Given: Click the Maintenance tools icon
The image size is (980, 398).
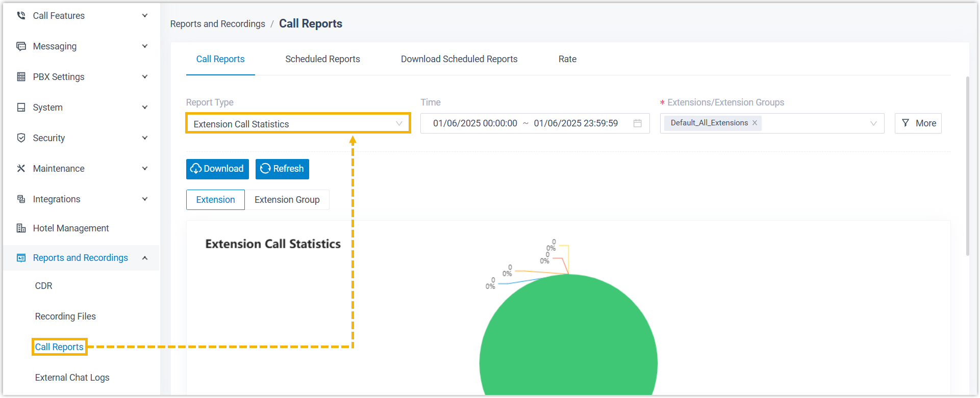Looking at the screenshot, I should (21, 169).
